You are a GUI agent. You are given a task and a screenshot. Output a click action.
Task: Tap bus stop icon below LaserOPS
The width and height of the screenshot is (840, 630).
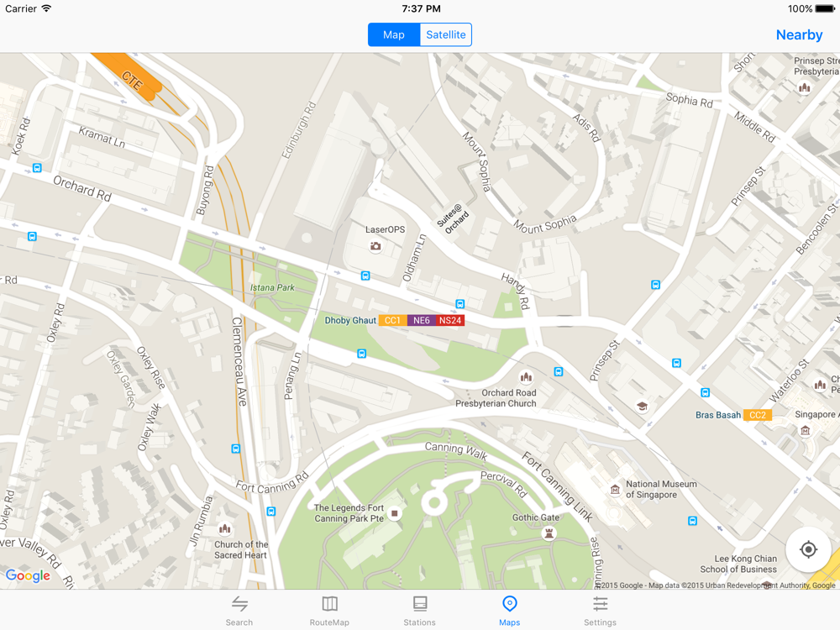point(365,276)
